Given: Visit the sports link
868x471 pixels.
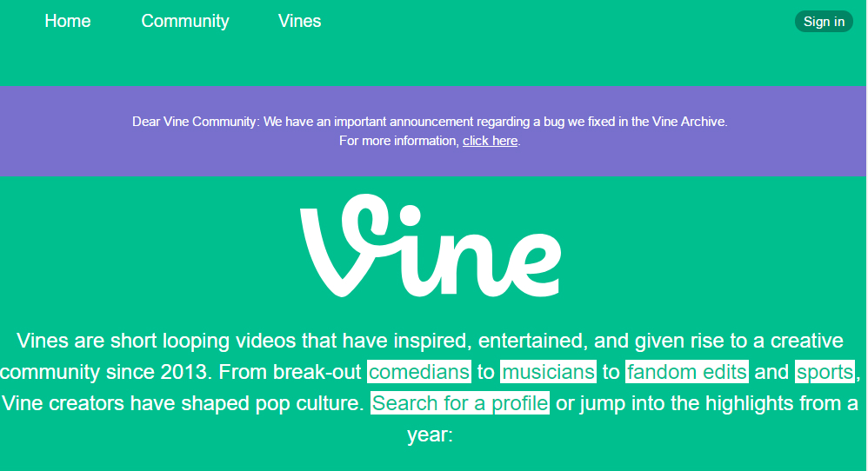Looking at the screenshot, I should (x=825, y=372).
